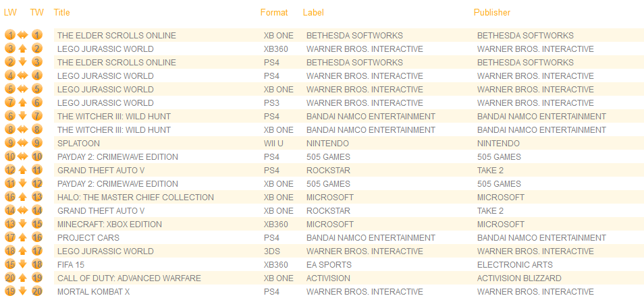The image size is (644, 298).
Task: Click the up arrow icon beside Lego Jurassic World XB360
Action: click(x=23, y=49)
